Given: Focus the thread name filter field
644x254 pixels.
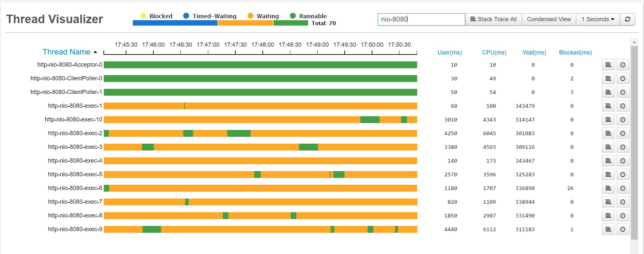Looking at the screenshot, I should coord(421,19).
